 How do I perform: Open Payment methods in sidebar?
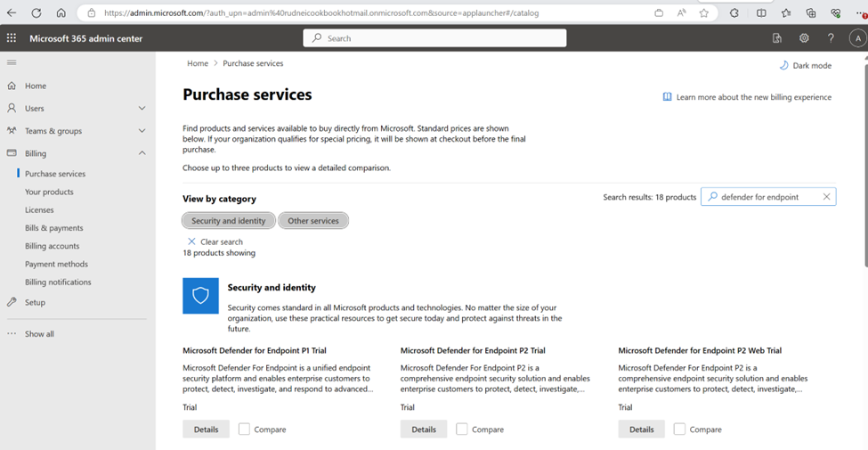(56, 264)
